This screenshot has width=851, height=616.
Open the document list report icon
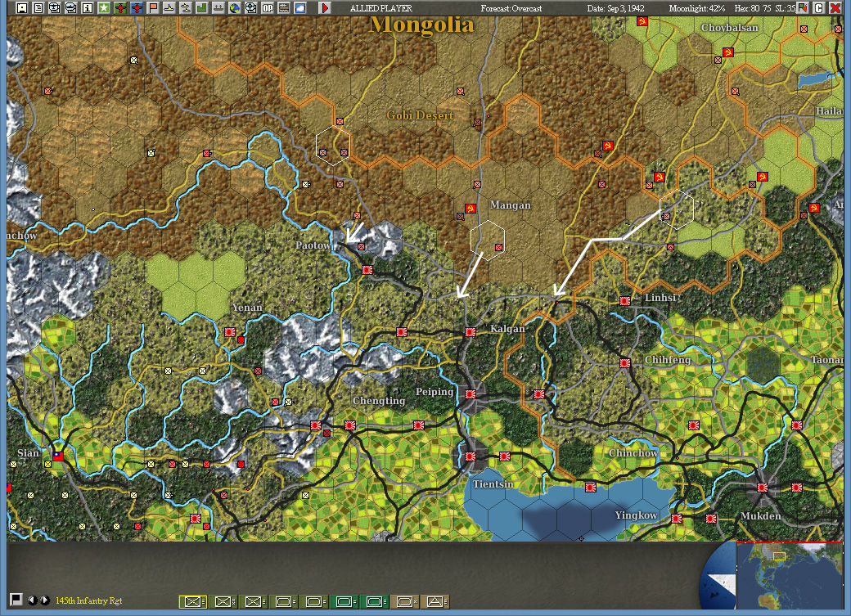38,7
